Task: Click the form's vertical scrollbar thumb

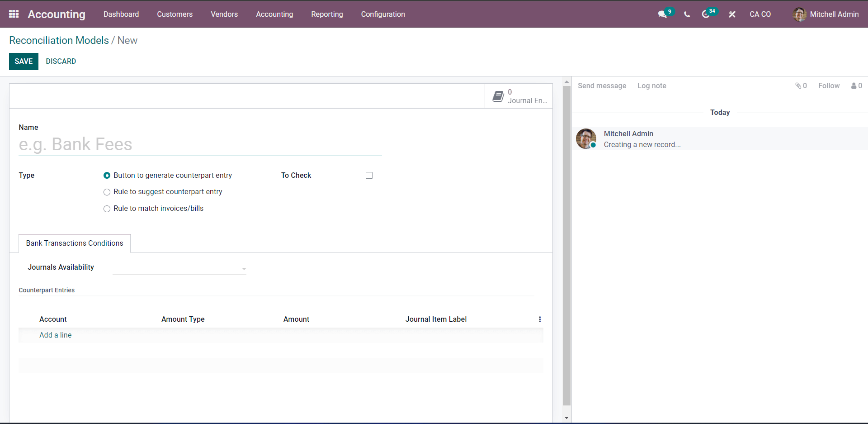Action: click(566, 245)
